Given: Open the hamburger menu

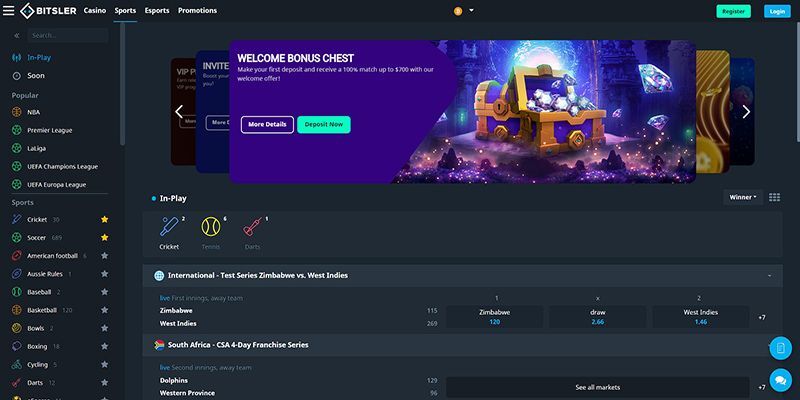Looking at the screenshot, I should (x=9, y=11).
